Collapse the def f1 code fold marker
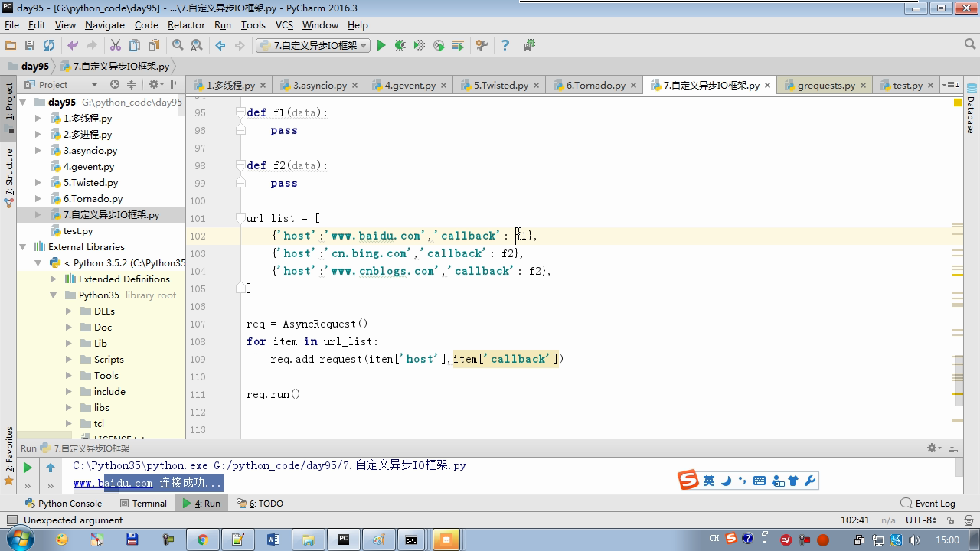980x551 pixels. coord(240,112)
